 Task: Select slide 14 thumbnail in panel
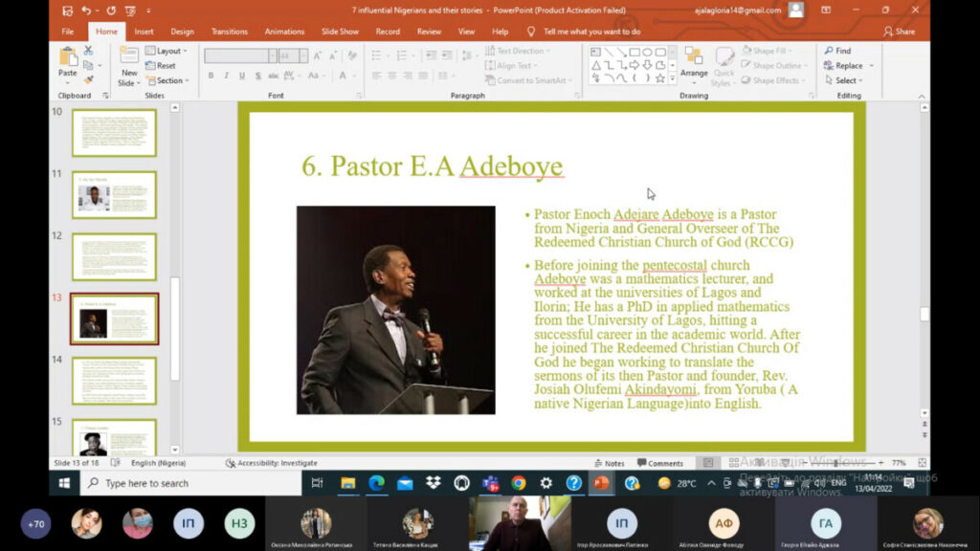(x=114, y=381)
